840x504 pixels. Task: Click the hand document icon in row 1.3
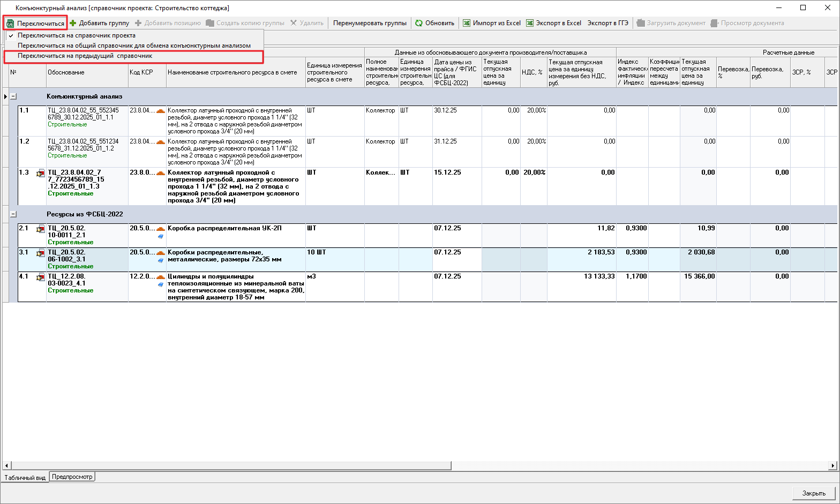point(41,174)
